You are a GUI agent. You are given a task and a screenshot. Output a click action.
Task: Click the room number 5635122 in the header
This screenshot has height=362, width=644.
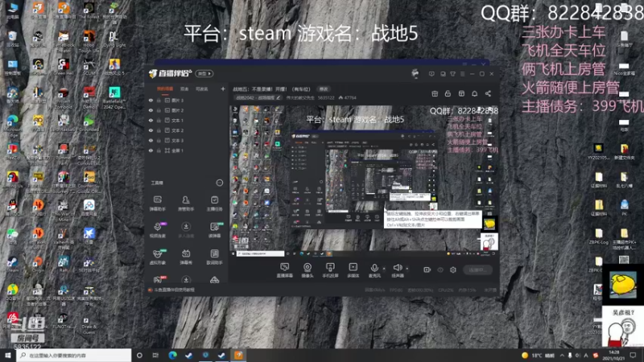pos(326,97)
